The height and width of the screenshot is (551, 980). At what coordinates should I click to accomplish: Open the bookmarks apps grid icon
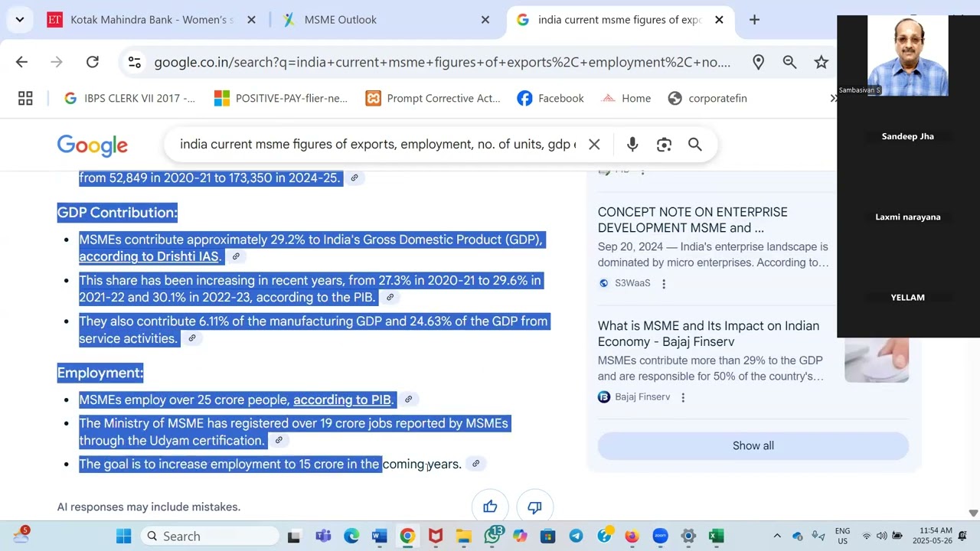tap(25, 98)
